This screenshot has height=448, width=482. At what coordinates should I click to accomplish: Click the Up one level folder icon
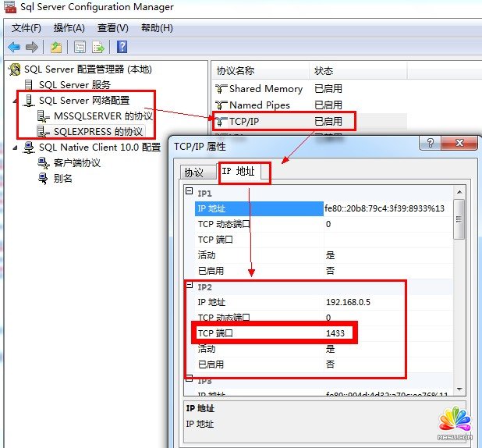56,48
